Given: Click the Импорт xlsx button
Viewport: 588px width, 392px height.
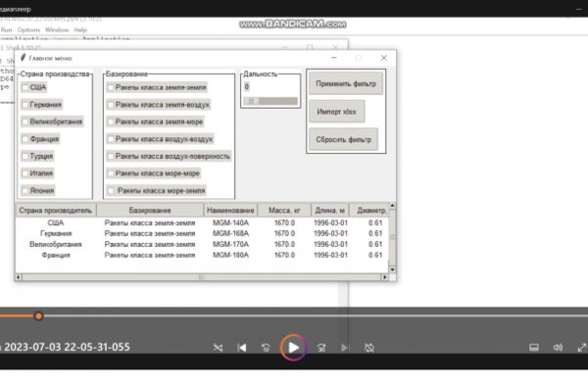Looking at the screenshot, I should (337, 112).
